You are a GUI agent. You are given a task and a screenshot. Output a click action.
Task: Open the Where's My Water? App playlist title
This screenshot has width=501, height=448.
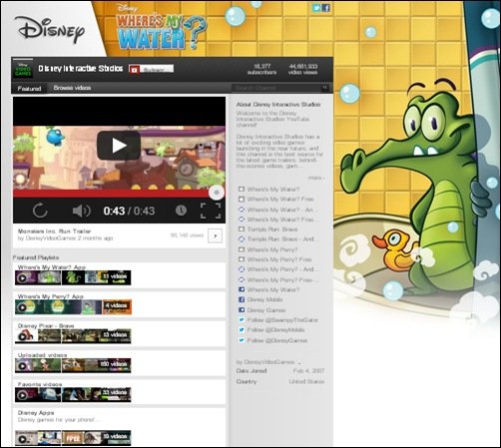pyautogui.click(x=52, y=267)
